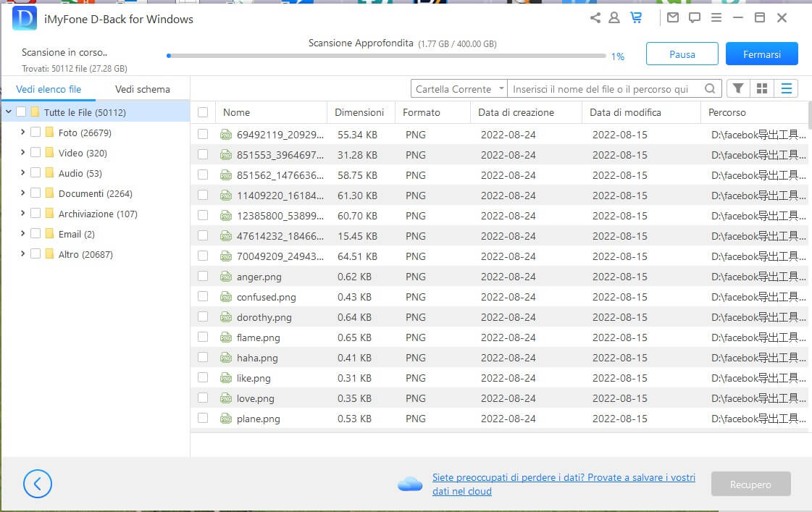This screenshot has width=812, height=512.
Task: Click PNG icon of like.png
Action: (226, 378)
